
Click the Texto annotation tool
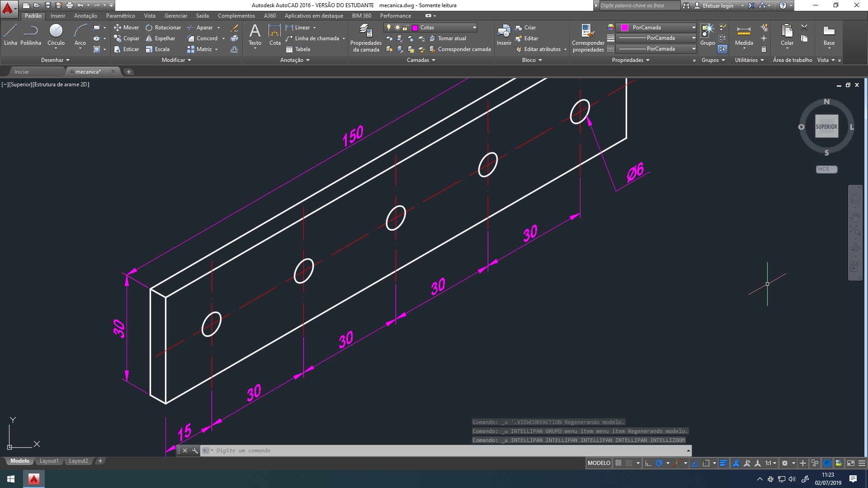click(255, 35)
